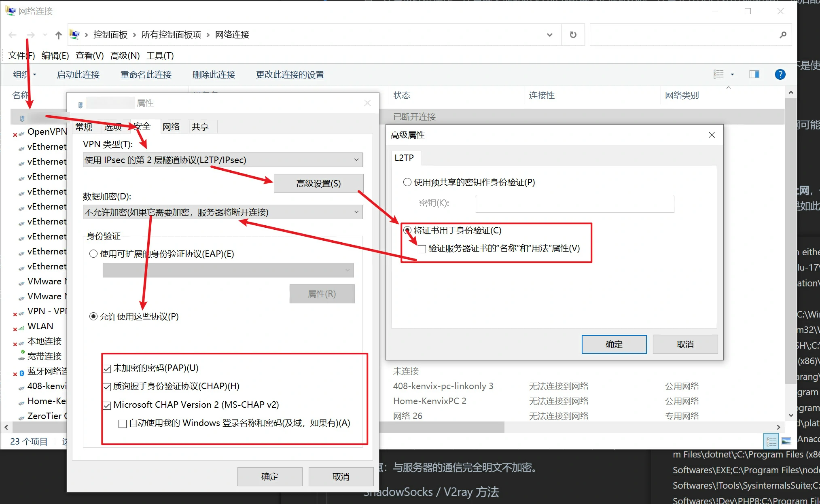Enable verify server certificate name and usage checkbox
Viewport: 820px width, 504px height.
click(422, 249)
